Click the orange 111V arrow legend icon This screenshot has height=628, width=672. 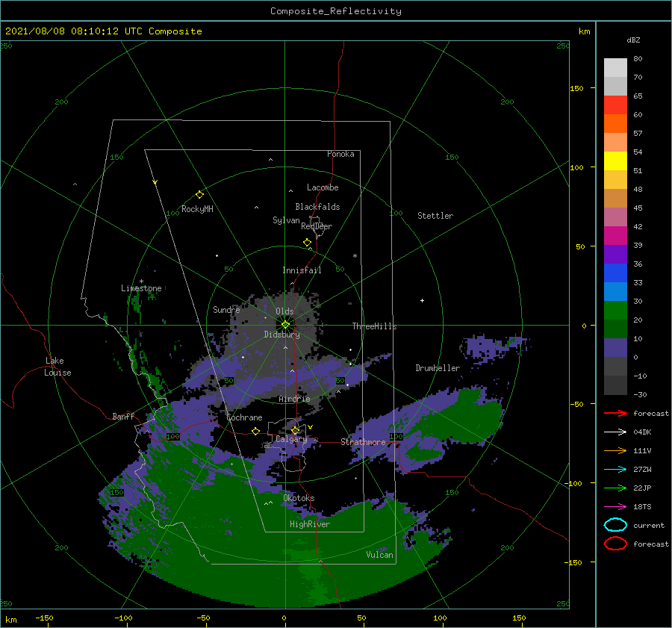pyautogui.click(x=615, y=450)
